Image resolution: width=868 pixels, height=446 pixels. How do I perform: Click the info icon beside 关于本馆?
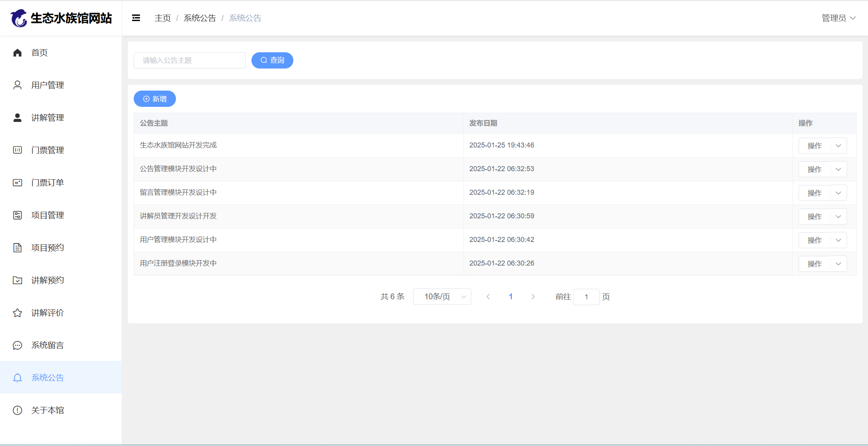pyautogui.click(x=17, y=410)
